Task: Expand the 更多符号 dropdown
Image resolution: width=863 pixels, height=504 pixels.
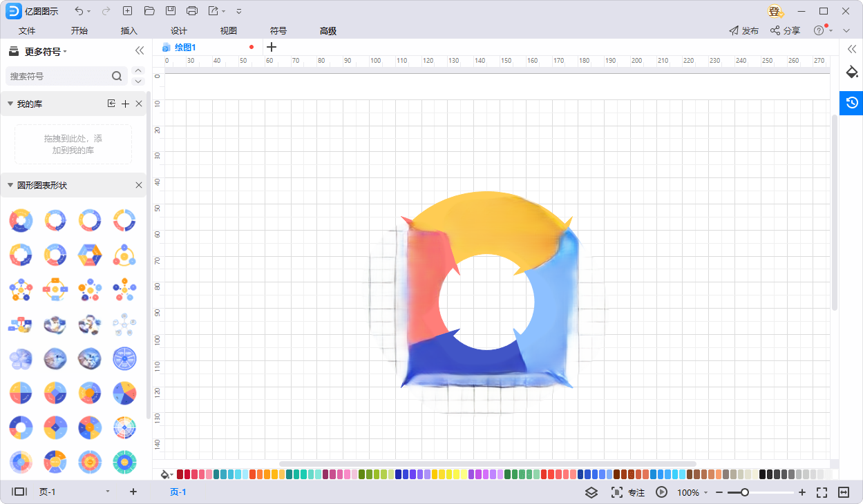Action: click(x=46, y=51)
